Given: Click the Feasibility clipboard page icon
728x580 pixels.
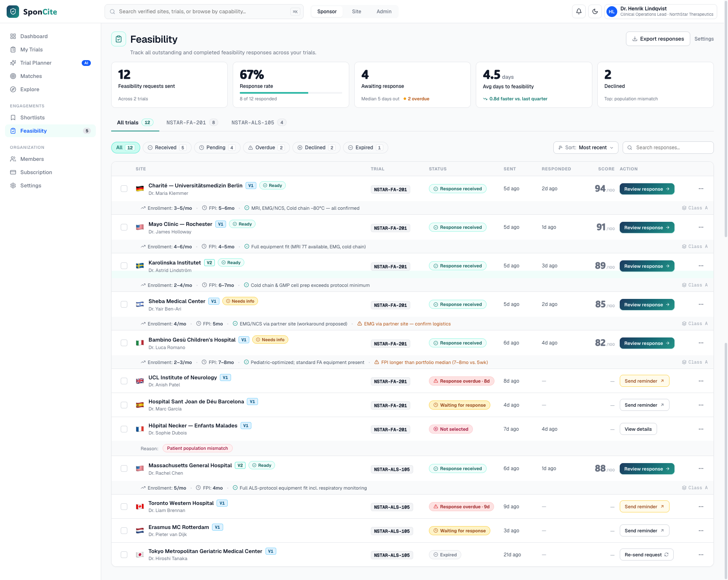Looking at the screenshot, I should 119,39.
